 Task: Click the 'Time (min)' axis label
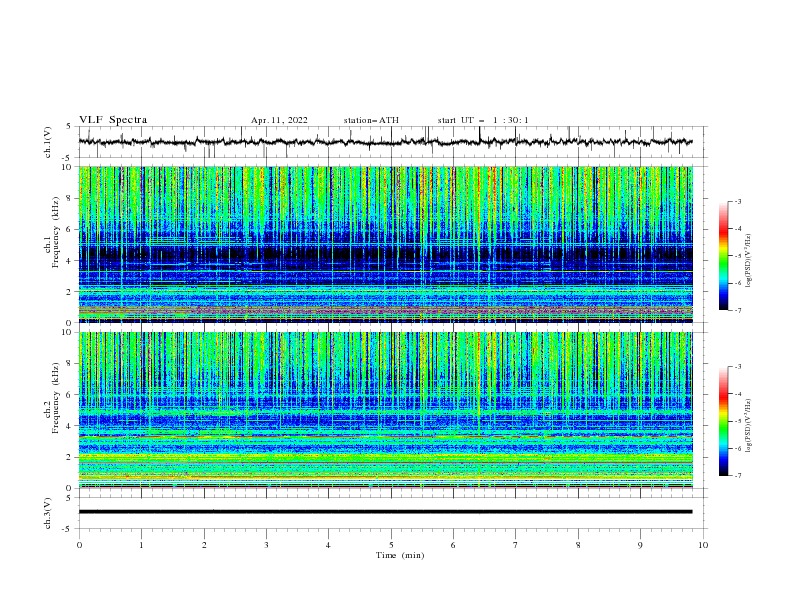pos(400,555)
